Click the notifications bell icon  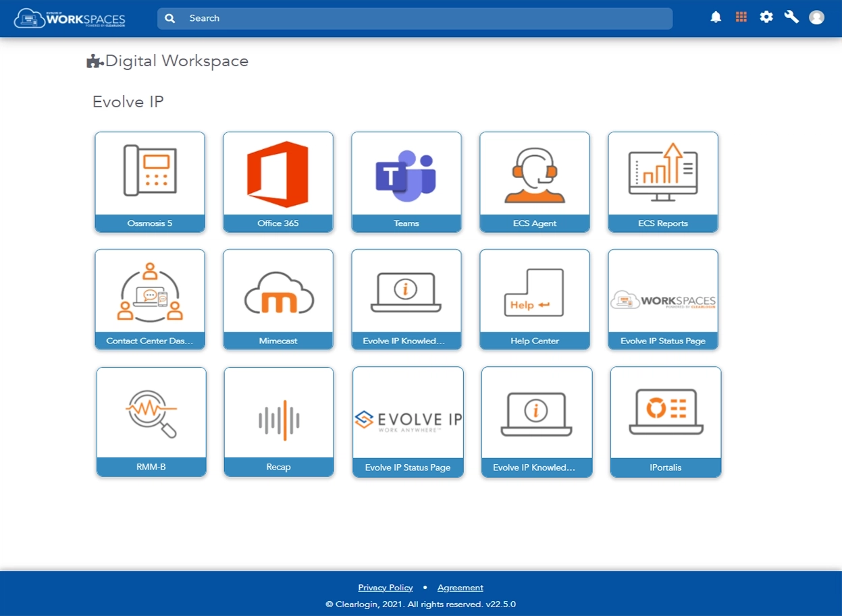tap(716, 18)
